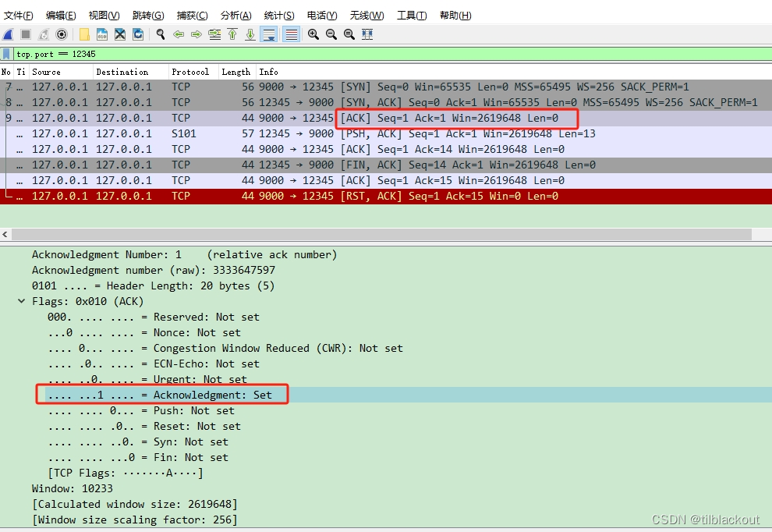Sort by the Length column header
Screen dimensions: 772x532
(x=237, y=72)
